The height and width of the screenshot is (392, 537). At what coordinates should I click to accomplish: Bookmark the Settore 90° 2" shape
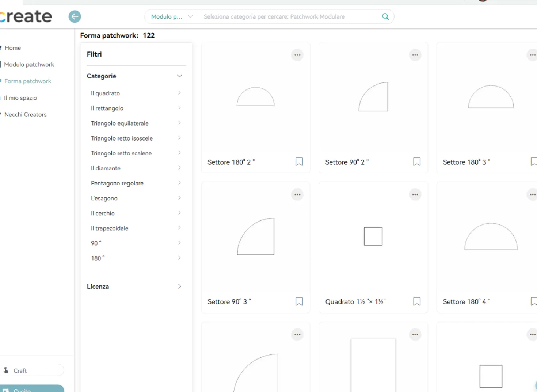click(x=417, y=161)
